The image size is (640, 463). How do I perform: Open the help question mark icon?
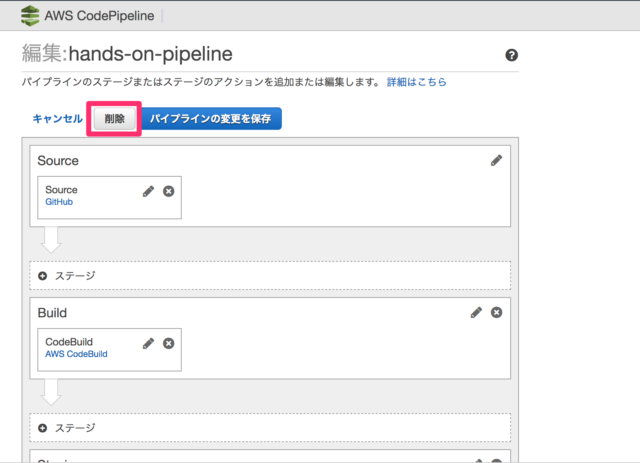(x=512, y=56)
